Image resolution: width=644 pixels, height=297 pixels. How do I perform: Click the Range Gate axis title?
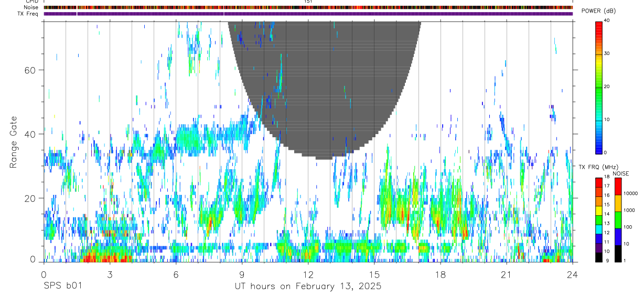14,142
